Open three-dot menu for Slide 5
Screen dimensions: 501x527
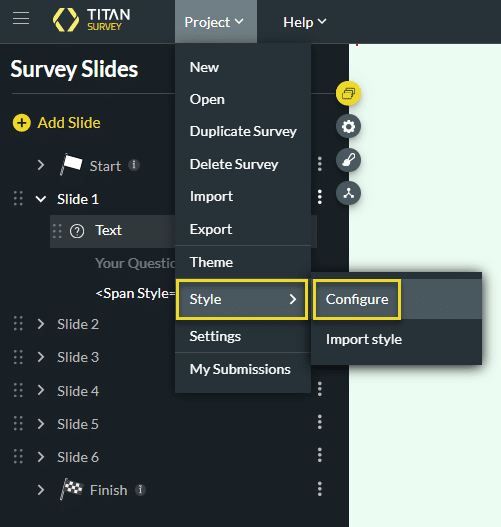click(320, 422)
